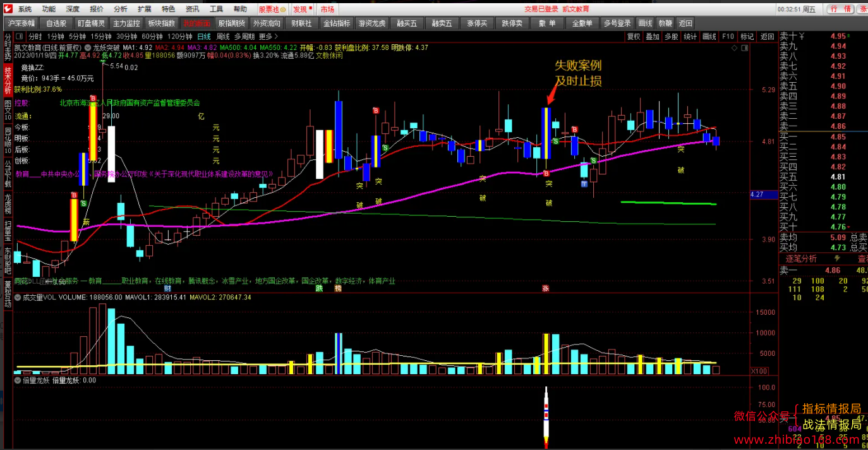This screenshot has height=450, width=868.
Task: Open the 帮助 menu
Action: click(x=240, y=9)
